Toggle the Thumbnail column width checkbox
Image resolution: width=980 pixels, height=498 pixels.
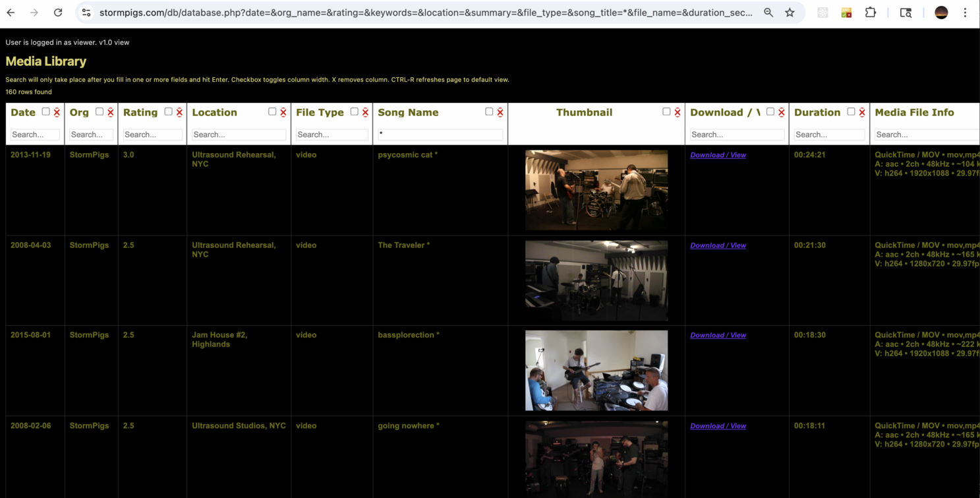point(666,112)
